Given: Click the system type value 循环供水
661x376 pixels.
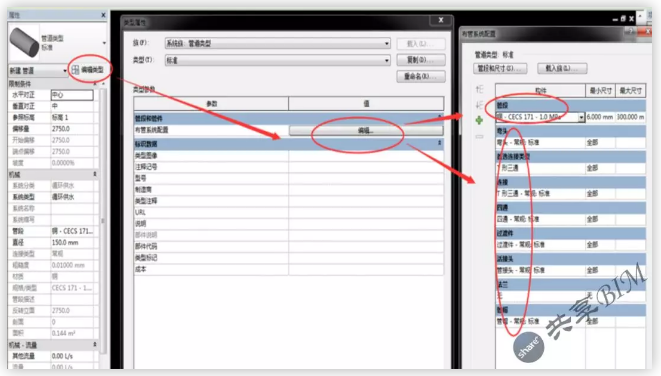Looking at the screenshot, I should (72, 197).
